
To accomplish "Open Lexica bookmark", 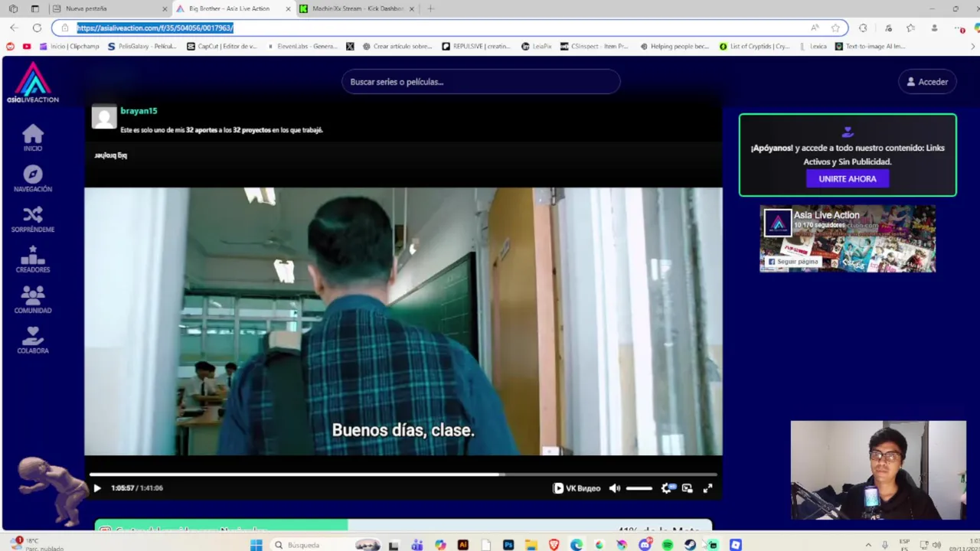I will 813,46.
